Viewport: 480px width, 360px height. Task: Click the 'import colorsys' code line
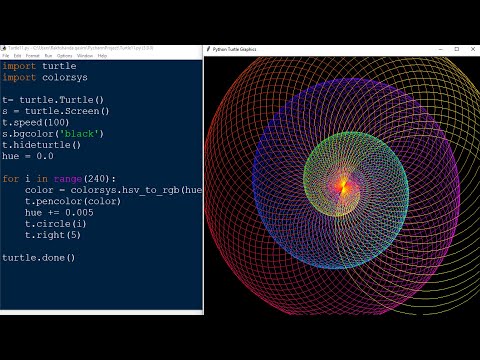pyautogui.click(x=45, y=77)
